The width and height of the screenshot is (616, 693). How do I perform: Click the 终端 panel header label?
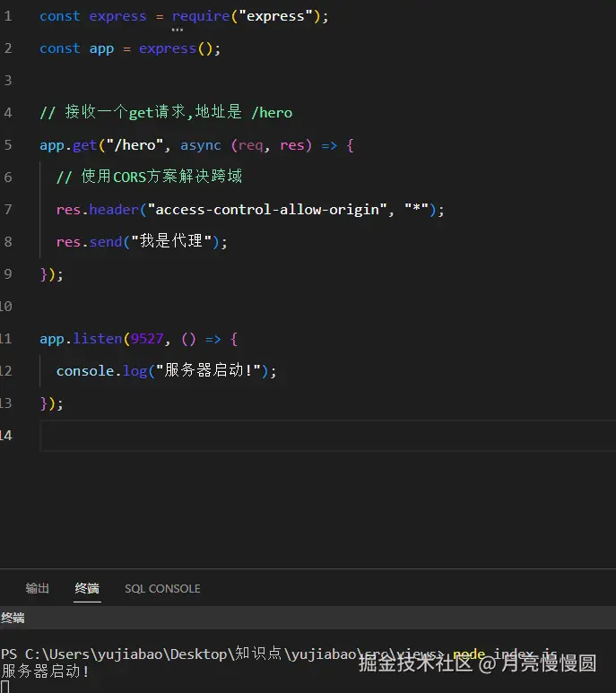13,618
